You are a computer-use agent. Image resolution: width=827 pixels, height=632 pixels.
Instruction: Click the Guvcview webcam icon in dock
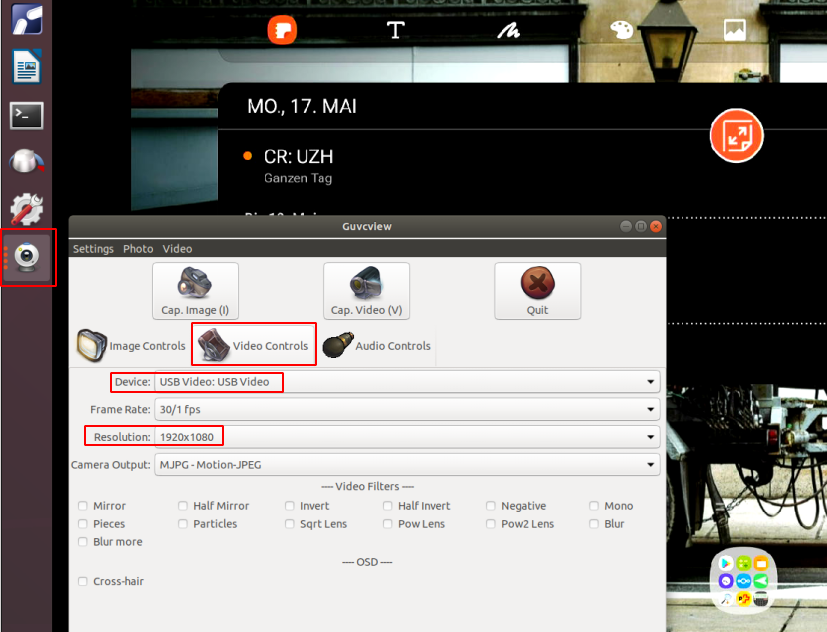click(x=29, y=257)
